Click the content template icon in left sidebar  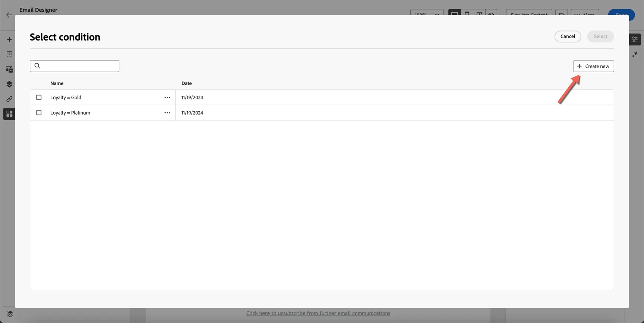[x=9, y=54]
